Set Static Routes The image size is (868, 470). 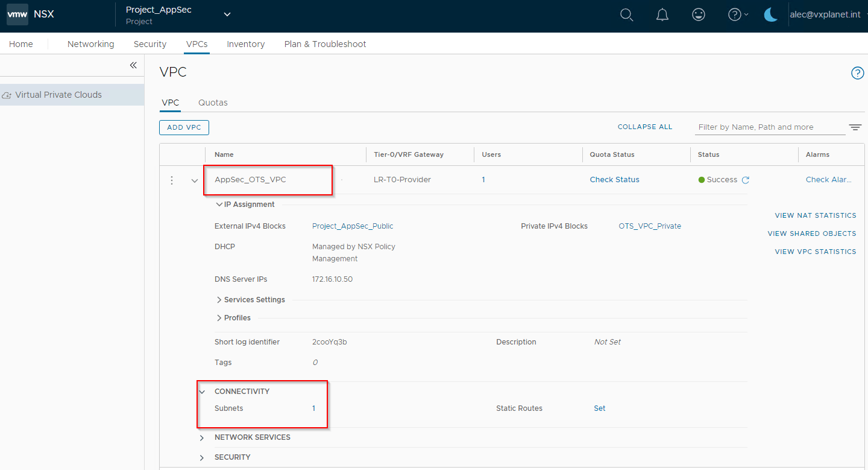click(x=600, y=408)
